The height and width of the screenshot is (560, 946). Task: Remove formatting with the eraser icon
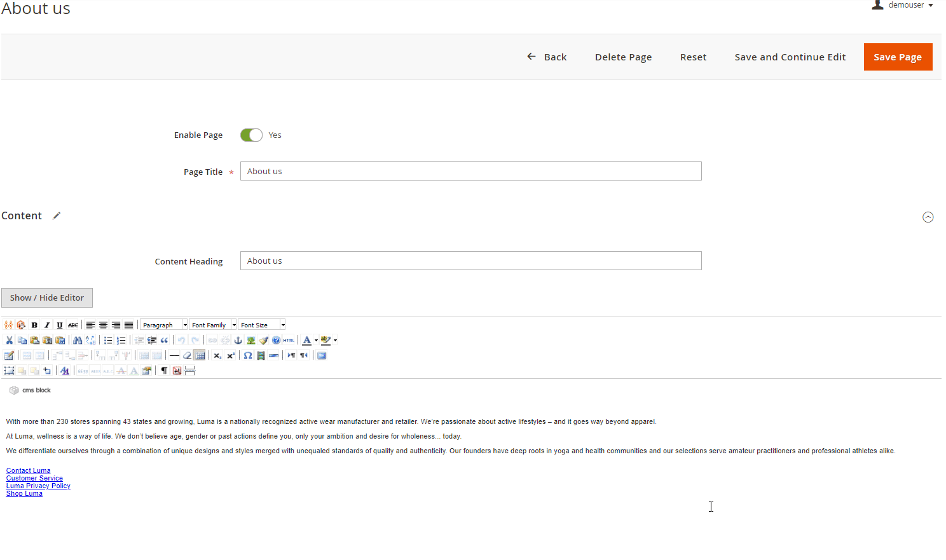(x=187, y=355)
